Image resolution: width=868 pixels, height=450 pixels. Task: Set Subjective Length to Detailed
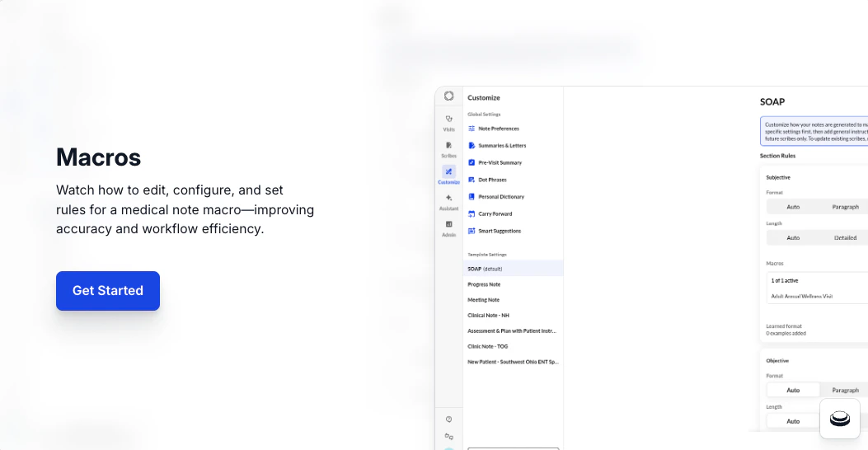pos(845,237)
